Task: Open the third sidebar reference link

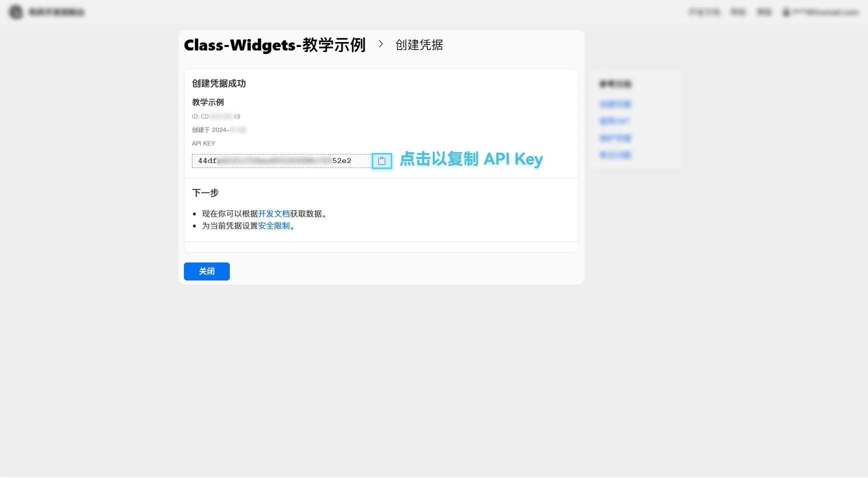Action: pyautogui.click(x=615, y=138)
